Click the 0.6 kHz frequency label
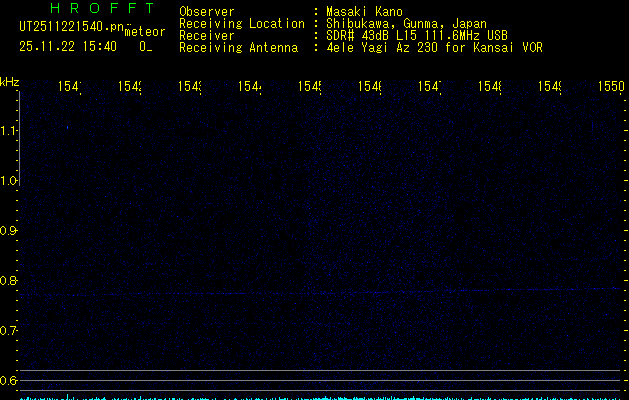The height and width of the screenshot is (400, 629). [8, 380]
